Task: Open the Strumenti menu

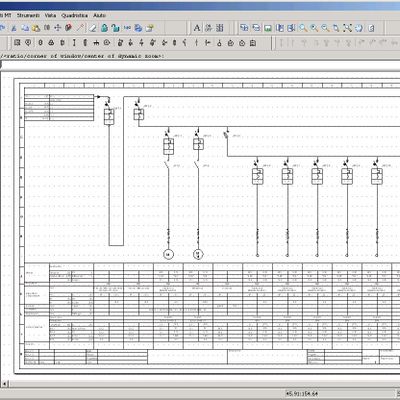Action: 28,15
